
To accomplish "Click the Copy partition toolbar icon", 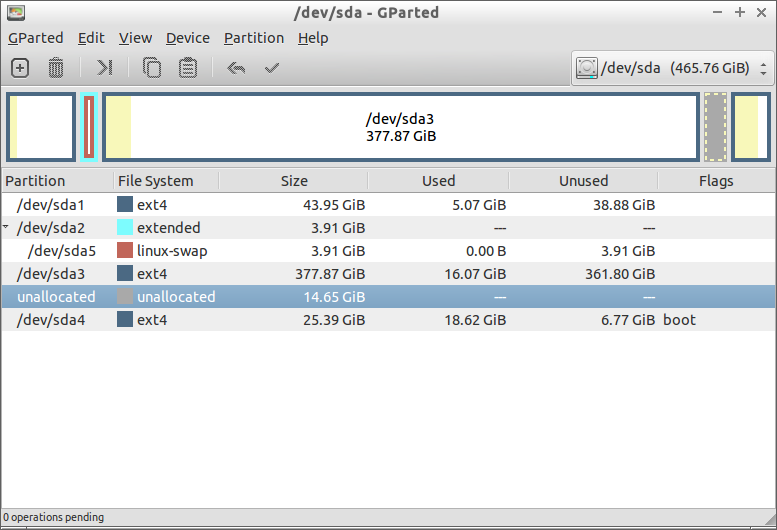I will (152, 68).
